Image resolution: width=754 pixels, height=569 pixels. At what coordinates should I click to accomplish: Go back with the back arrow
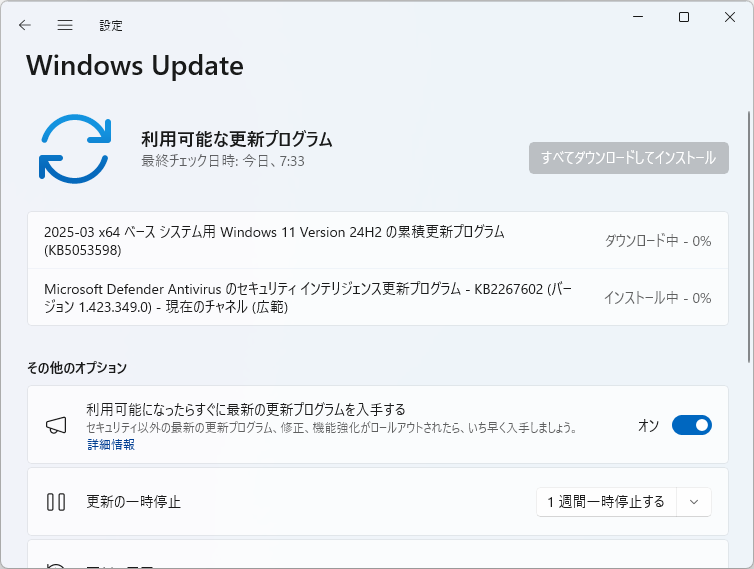[x=25, y=25]
